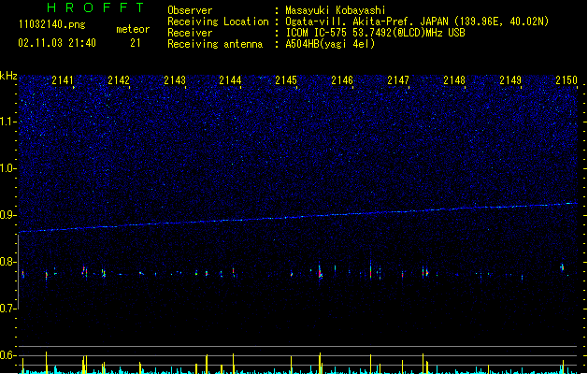The width and height of the screenshot is (588, 374).
Task: Click the 2148 time marker
Action: (454, 80)
